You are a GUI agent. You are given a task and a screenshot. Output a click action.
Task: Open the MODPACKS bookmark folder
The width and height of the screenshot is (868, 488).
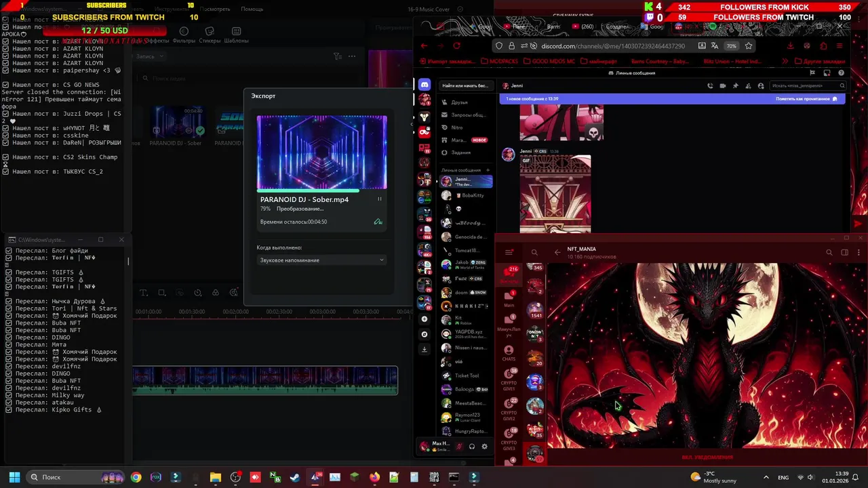(x=499, y=62)
